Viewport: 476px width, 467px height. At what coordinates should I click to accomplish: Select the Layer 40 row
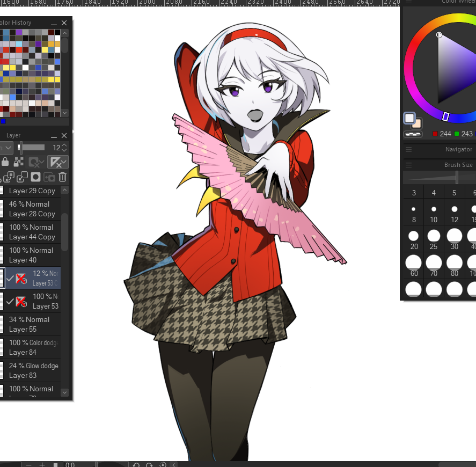coord(31,255)
